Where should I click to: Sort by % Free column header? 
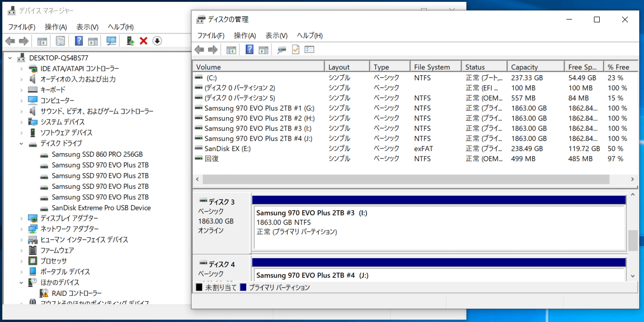point(621,67)
